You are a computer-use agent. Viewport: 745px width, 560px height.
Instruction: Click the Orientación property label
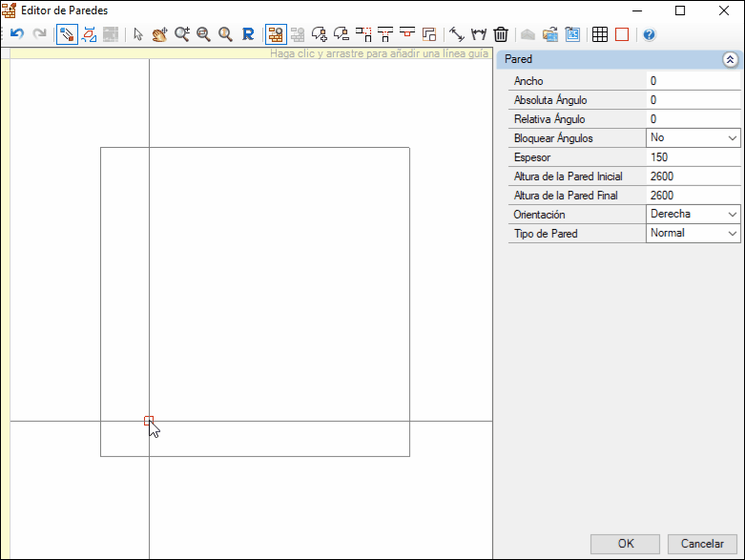point(539,215)
